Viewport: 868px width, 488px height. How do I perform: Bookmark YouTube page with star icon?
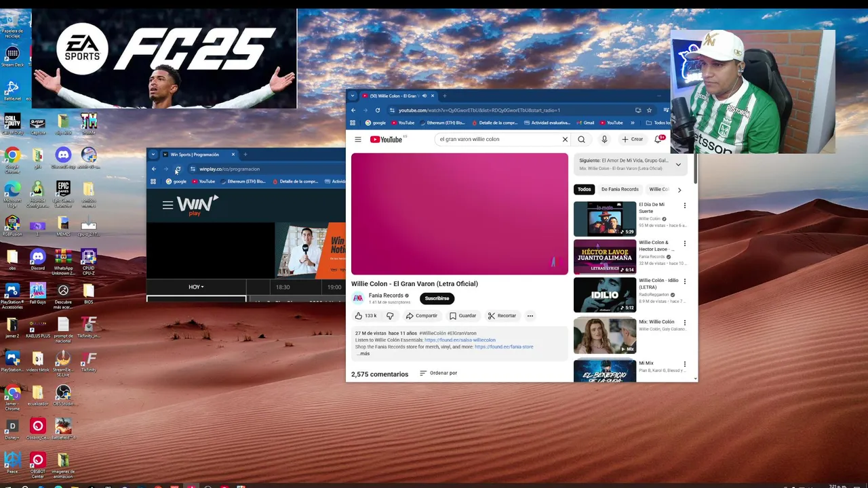[x=649, y=110]
